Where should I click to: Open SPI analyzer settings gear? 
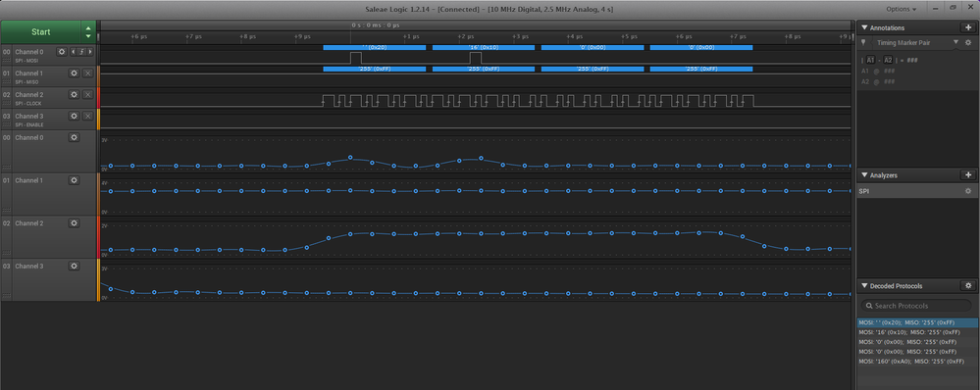coord(967,191)
